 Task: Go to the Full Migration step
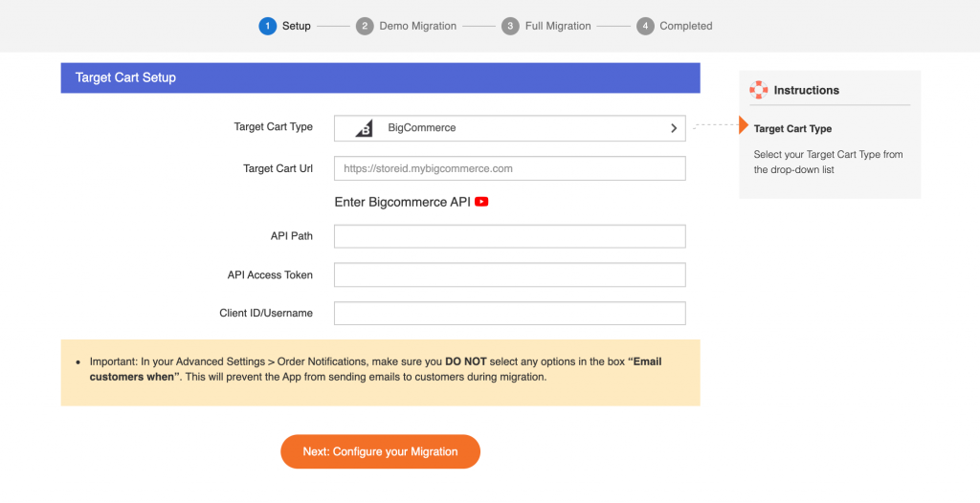click(558, 26)
